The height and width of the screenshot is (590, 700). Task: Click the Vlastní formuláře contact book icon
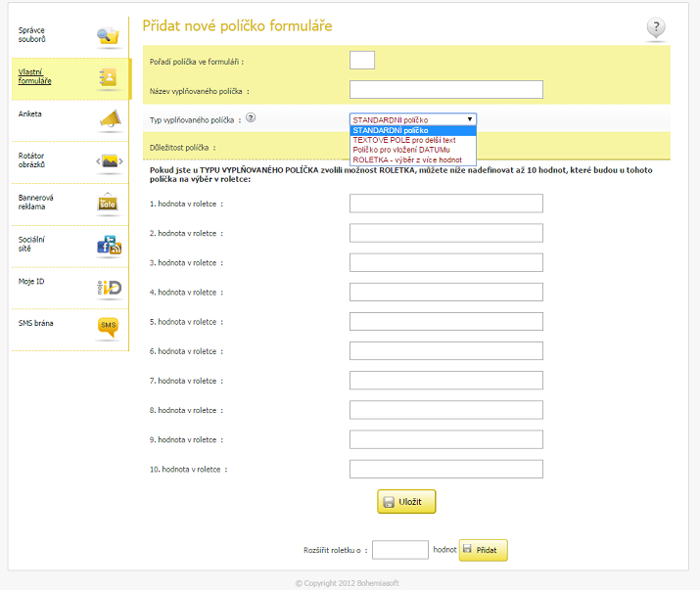click(109, 78)
